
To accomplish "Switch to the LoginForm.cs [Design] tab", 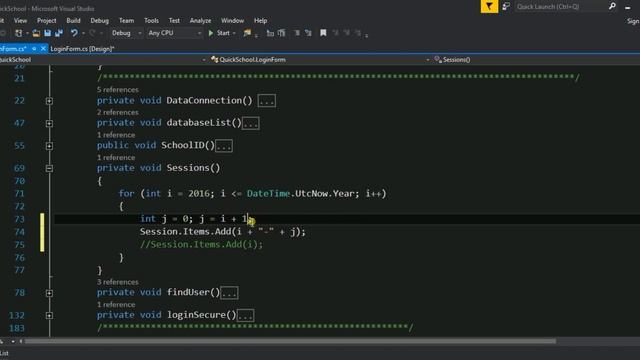I will point(82,49).
